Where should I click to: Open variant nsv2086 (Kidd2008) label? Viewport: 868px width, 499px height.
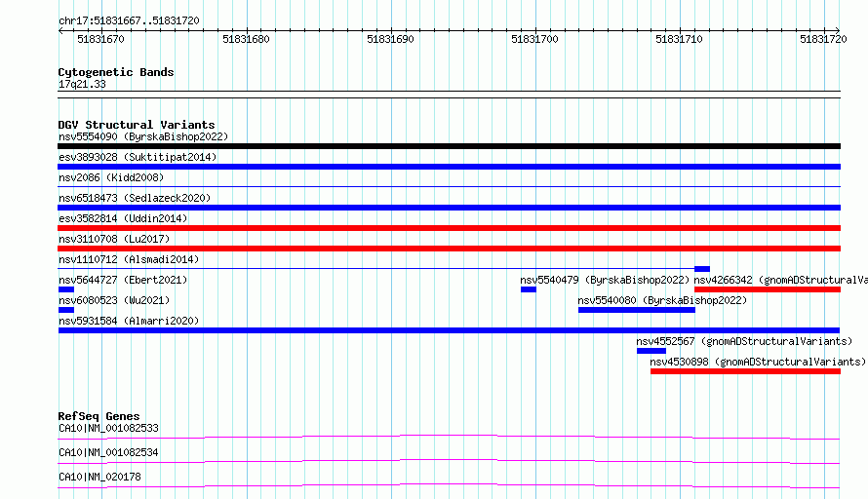[x=111, y=177]
